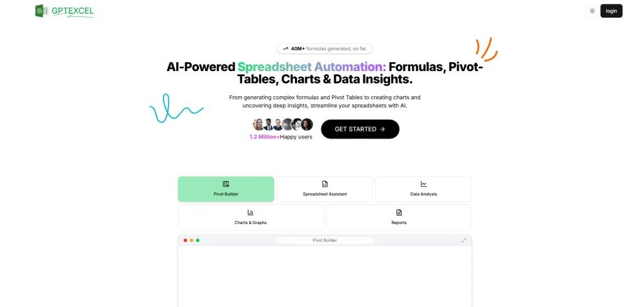Image resolution: width=644 pixels, height=307 pixels.
Task: Select the Pivot Builder table icon
Action: click(226, 184)
